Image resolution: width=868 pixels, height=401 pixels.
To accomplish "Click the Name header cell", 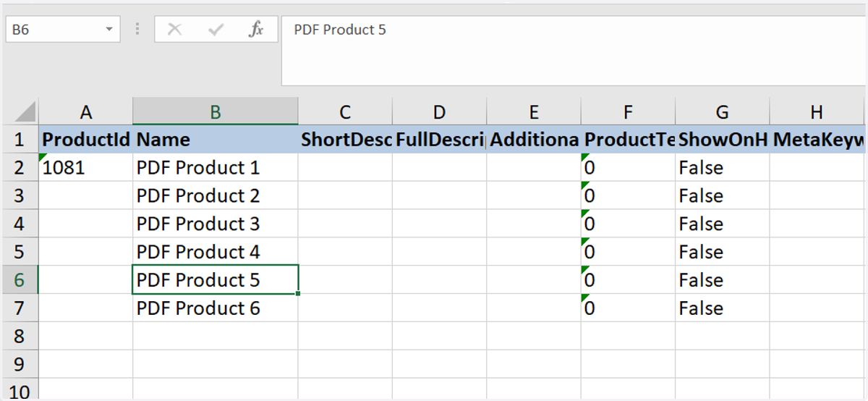I will [216, 139].
